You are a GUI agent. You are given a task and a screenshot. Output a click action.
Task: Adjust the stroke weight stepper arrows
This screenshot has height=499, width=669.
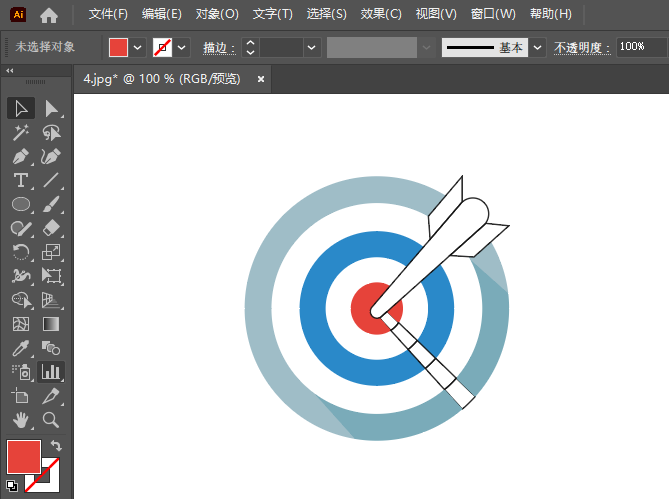click(250, 47)
